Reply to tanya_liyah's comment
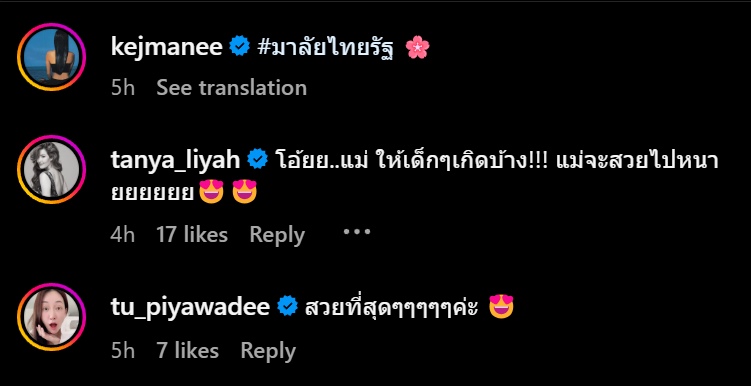The image size is (751, 386). coord(277,235)
